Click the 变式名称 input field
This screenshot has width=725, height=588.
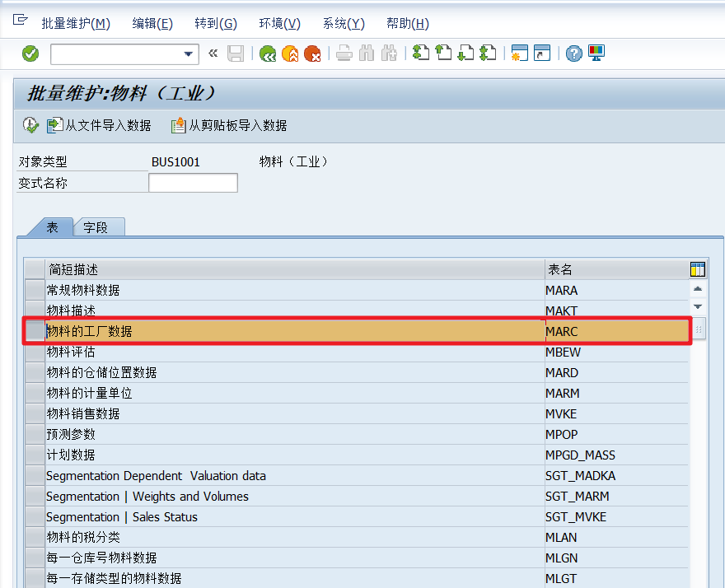pos(192,182)
